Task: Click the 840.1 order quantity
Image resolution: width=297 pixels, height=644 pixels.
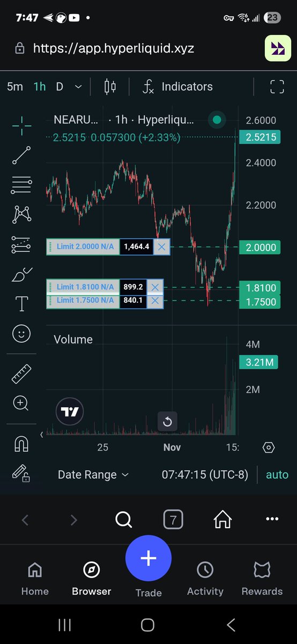Action: coord(133,301)
